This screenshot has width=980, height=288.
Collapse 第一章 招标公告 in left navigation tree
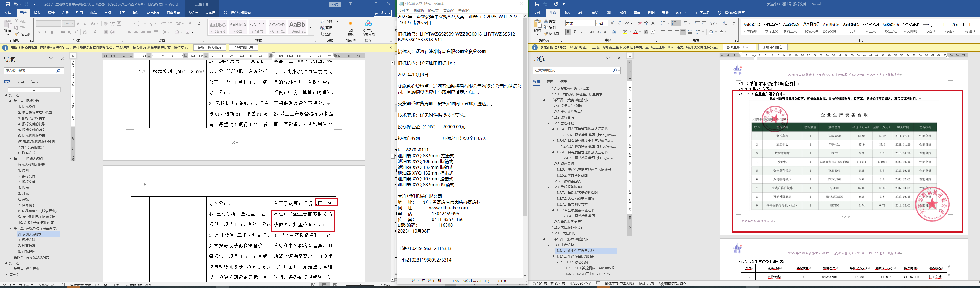pyautogui.click(x=11, y=101)
